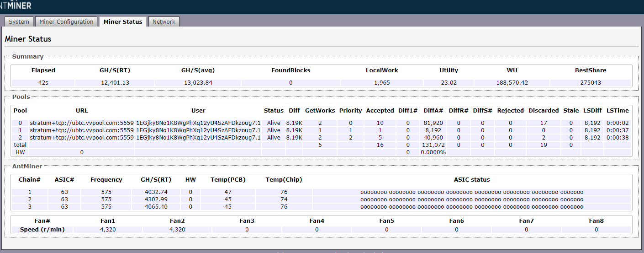The height and width of the screenshot is (253, 644).
Task: Select the Miner Status tab
Action: [x=123, y=22]
